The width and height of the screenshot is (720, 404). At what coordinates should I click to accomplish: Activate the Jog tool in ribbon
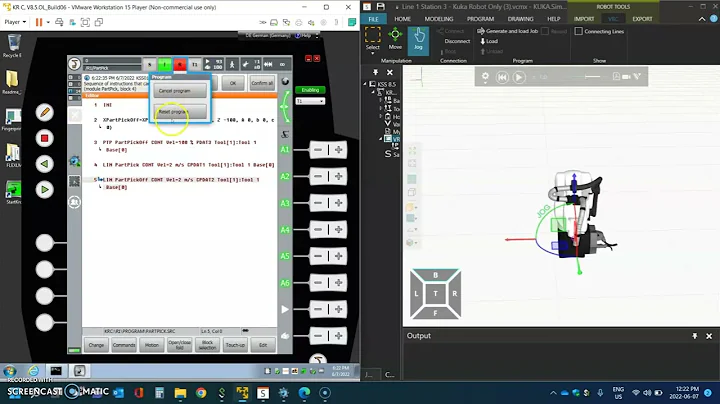[418, 39]
